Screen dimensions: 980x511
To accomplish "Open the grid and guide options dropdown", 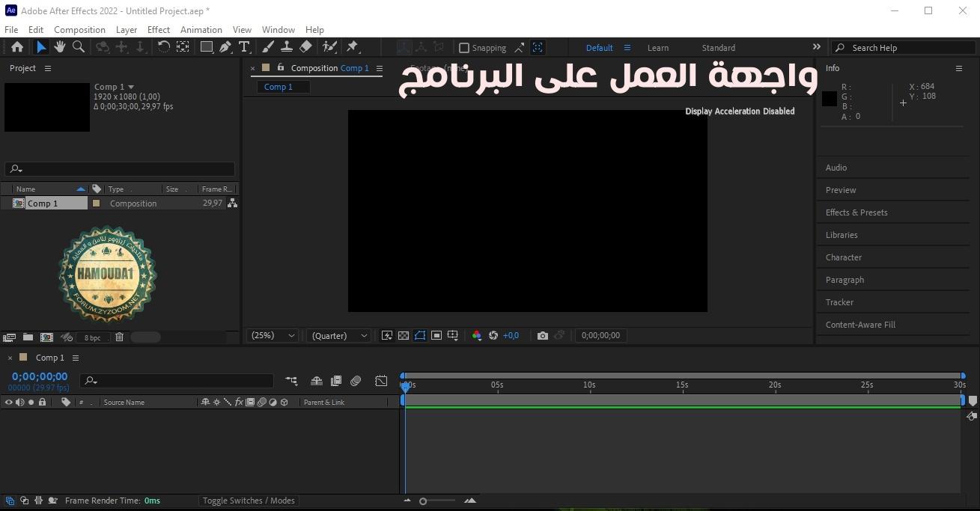I will point(453,335).
